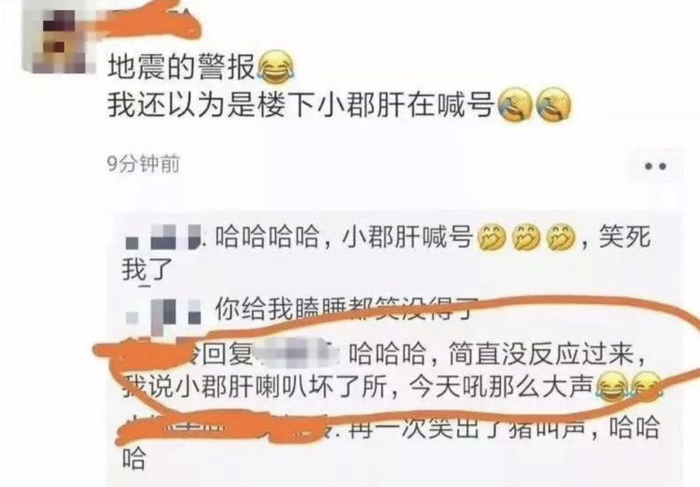Image resolution: width=700 pixels, height=487 pixels.
Task: Click middle hand-over-mouth emoji in top comment
Action: [526, 237]
